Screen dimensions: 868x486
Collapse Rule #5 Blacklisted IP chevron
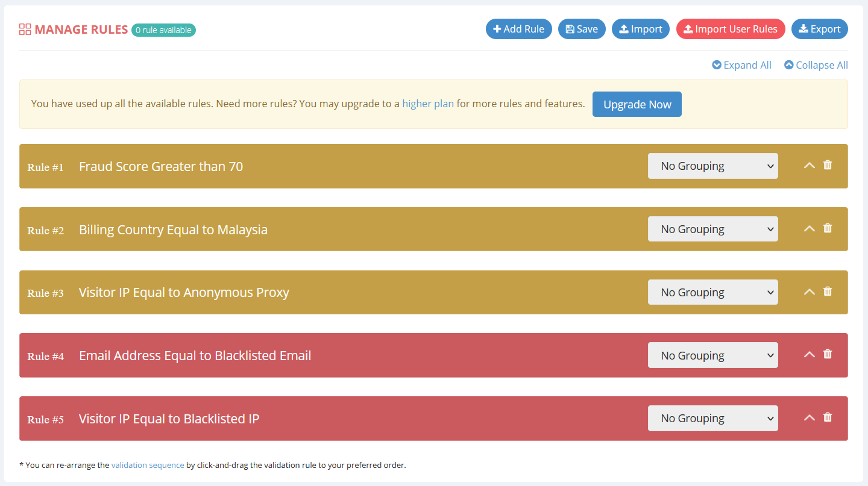coord(810,418)
